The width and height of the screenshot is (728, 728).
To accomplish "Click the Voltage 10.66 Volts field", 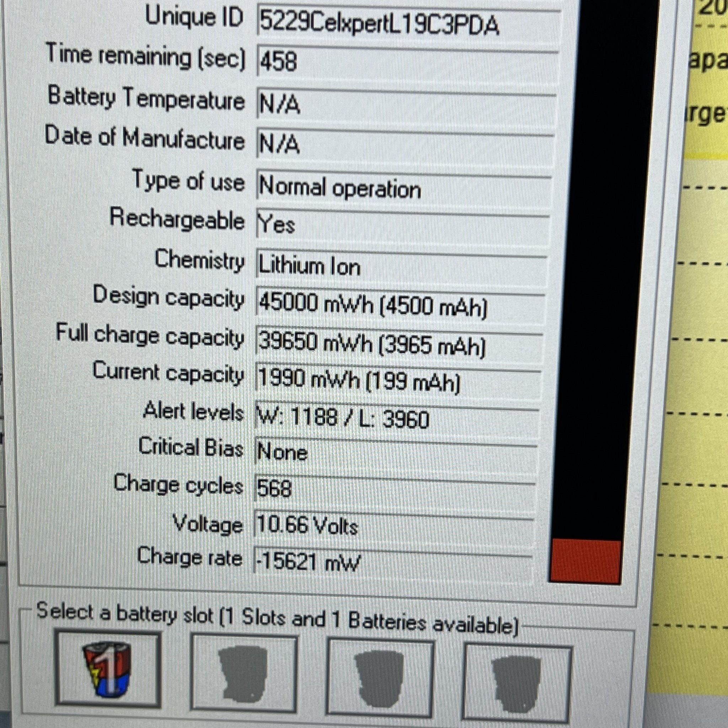I will click(393, 525).
